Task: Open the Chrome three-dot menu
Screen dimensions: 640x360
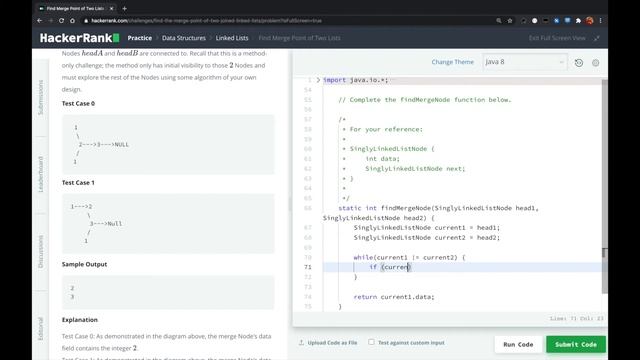Action: 600,20
